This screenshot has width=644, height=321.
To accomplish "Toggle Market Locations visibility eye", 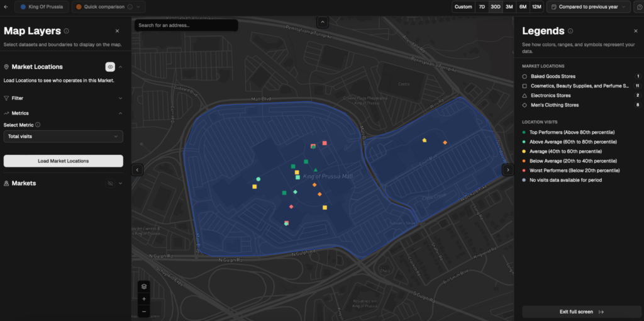I will [110, 67].
